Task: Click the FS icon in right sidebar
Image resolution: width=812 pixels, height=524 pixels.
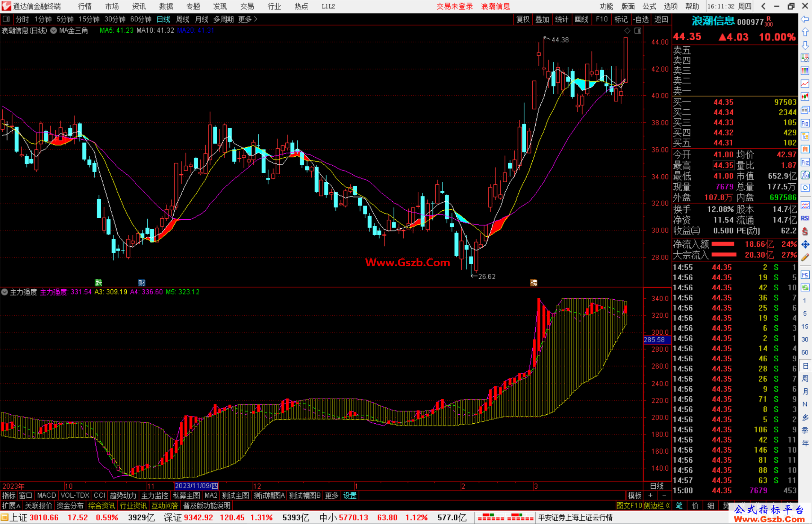Action: tap(805, 275)
